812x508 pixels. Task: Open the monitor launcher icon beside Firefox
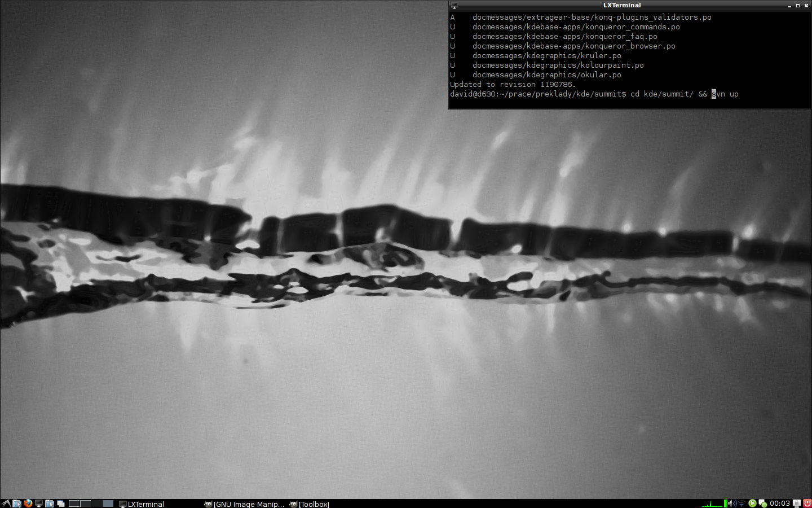tap(39, 503)
